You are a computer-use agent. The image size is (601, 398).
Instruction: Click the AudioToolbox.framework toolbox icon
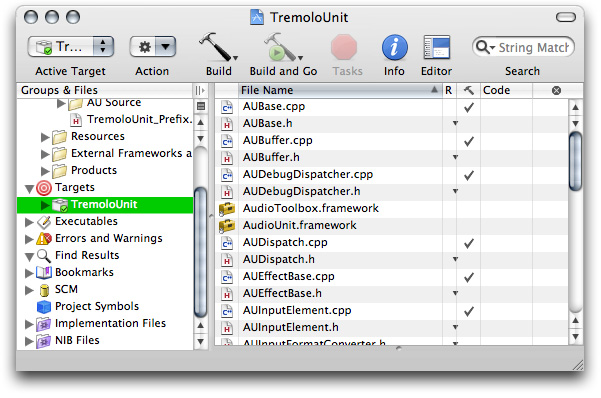pos(227,209)
